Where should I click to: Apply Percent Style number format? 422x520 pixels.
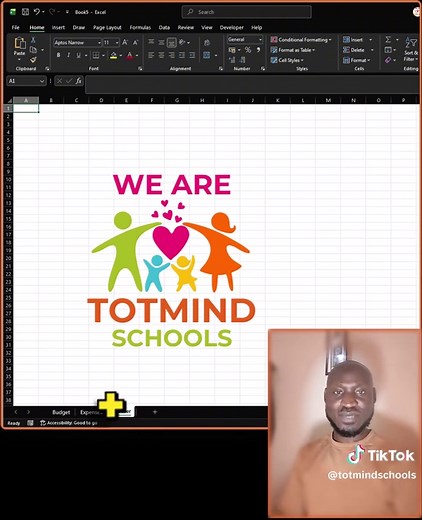point(248,50)
